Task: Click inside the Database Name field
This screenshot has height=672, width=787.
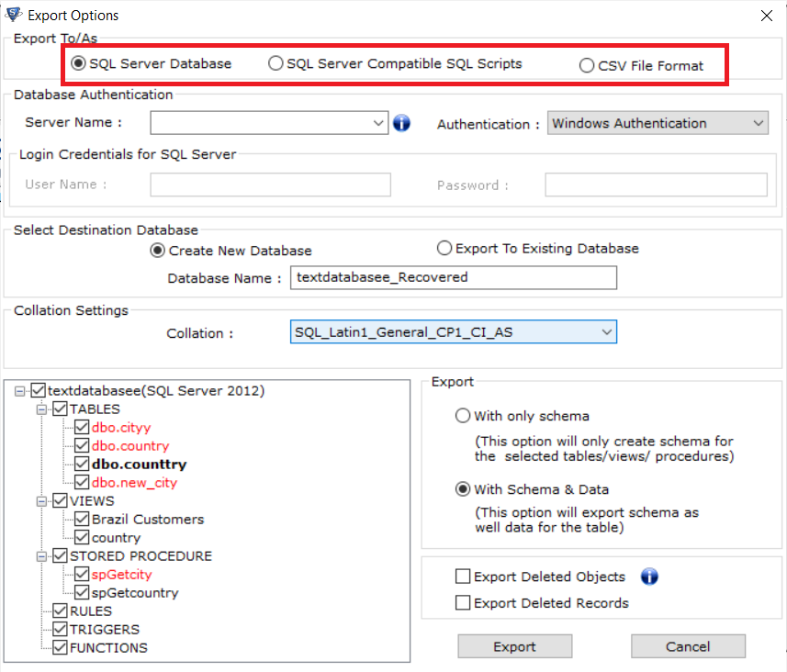Action: (454, 277)
